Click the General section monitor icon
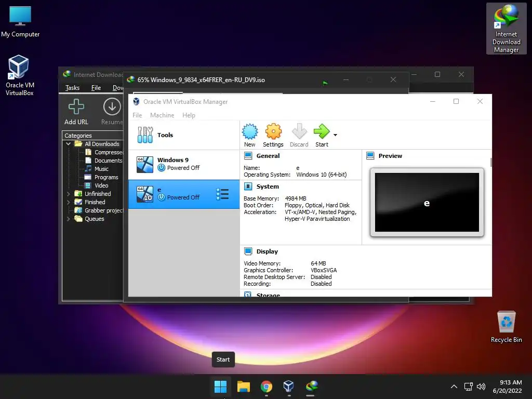Screen dimensions: 532x399 pos(248,156)
